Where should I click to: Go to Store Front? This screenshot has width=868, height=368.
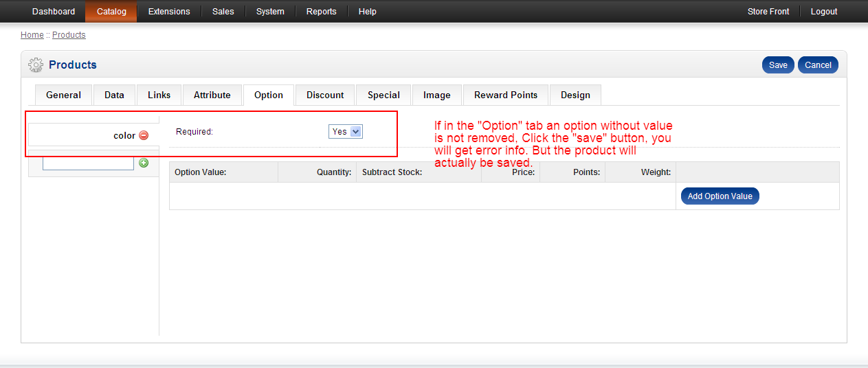pyautogui.click(x=768, y=12)
